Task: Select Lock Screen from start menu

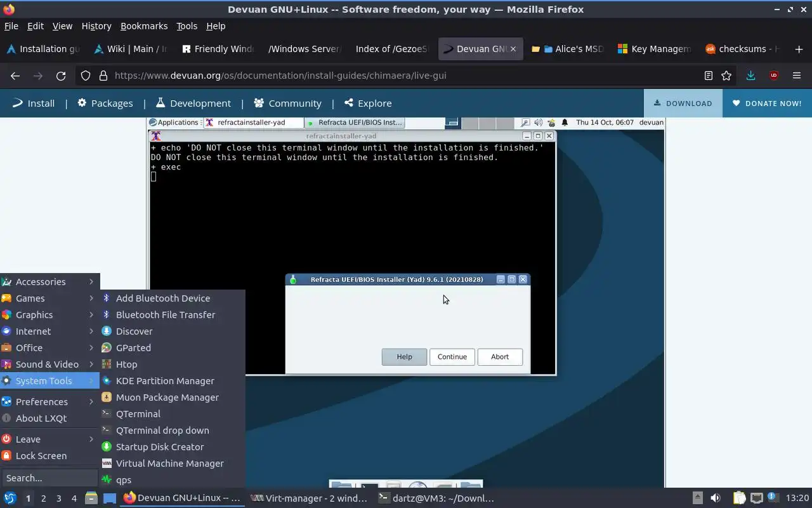Action: pos(49,455)
